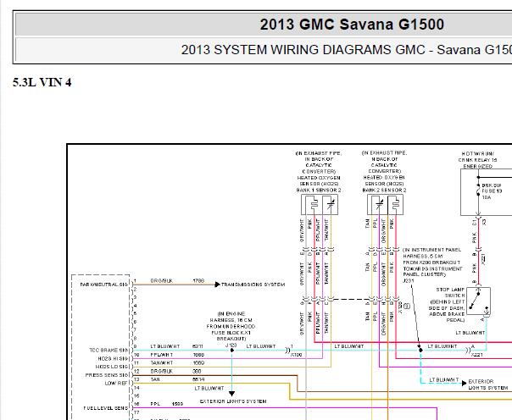Click the down arrowhead below splice J123
This screenshot has width=512, height=420.
pyautogui.click(x=231, y=394)
